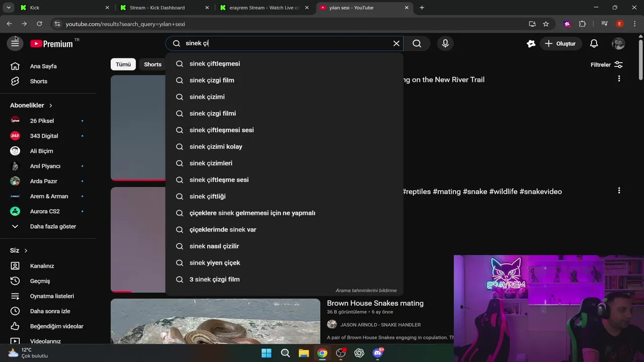
Task: Click the magnifier search submit button
Action: pos(417,43)
